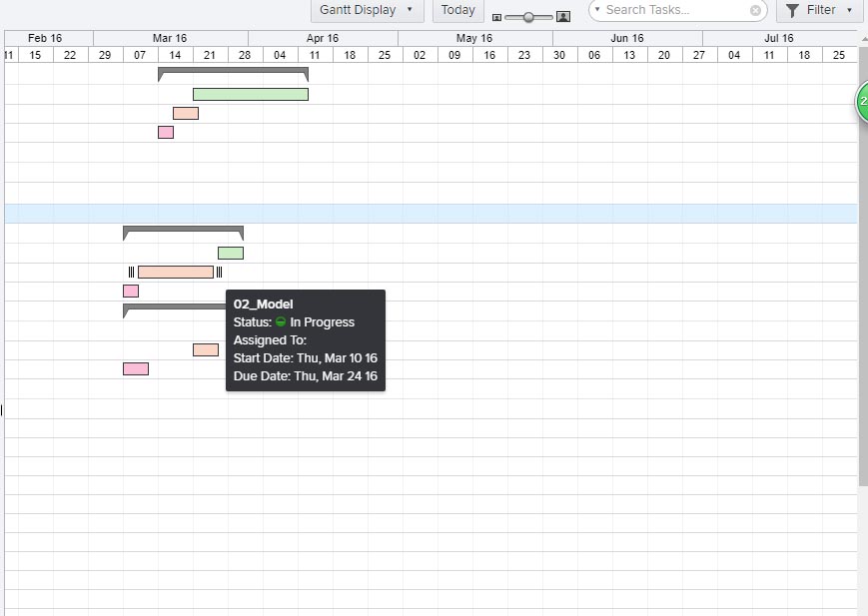The width and height of the screenshot is (868, 616).
Task: Click the 02_Model tooltip title
Action: pyautogui.click(x=263, y=305)
